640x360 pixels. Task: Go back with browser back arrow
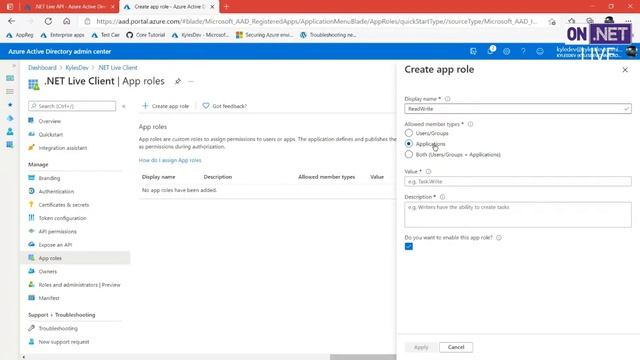pos(11,21)
